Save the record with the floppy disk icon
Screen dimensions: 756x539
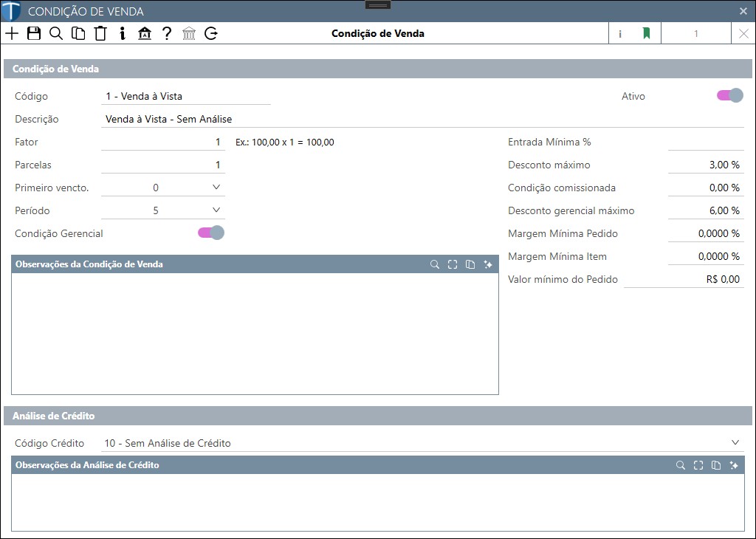[x=34, y=33]
